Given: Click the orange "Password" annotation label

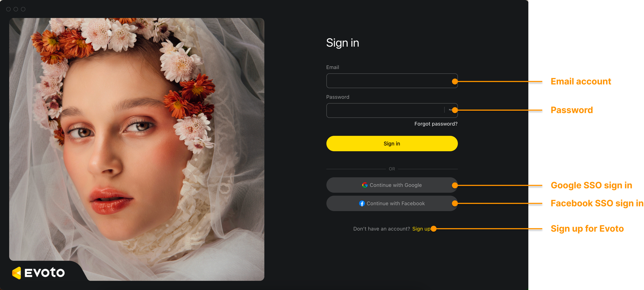Looking at the screenshot, I should (572, 110).
